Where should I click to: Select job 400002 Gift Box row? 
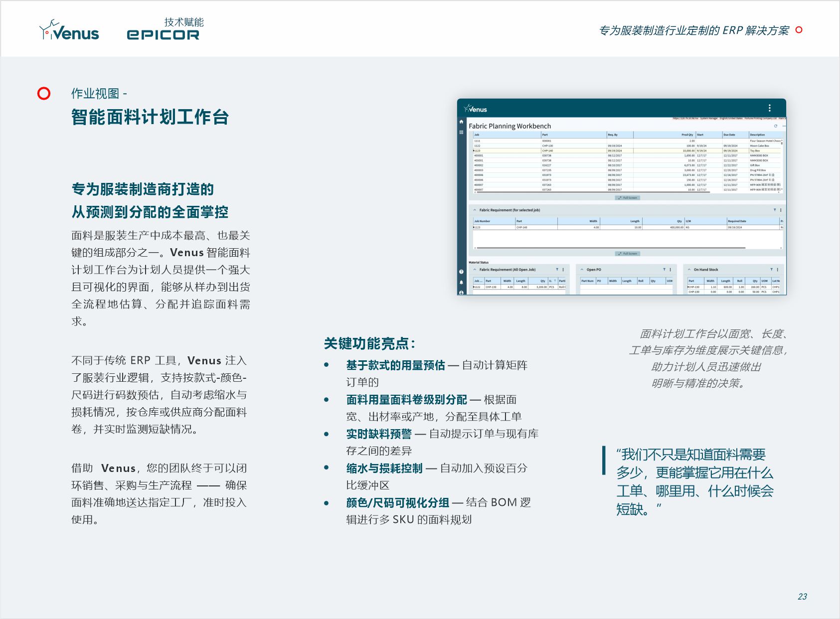pyautogui.click(x=627, y=165)
